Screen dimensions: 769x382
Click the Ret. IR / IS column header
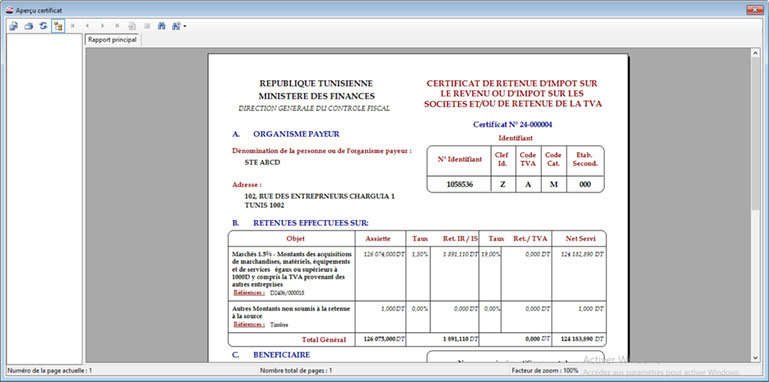460,238
